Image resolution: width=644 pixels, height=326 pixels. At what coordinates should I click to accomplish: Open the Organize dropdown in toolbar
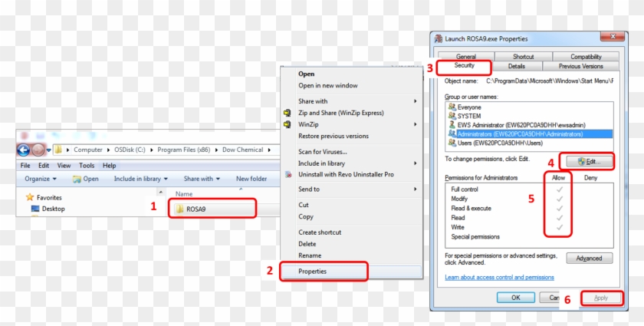(x=41, y=179)
